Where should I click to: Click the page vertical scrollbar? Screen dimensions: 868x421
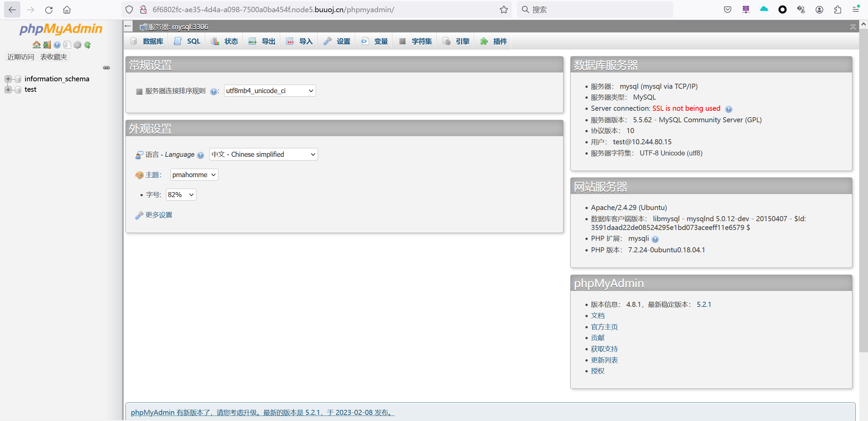(864, 190)
